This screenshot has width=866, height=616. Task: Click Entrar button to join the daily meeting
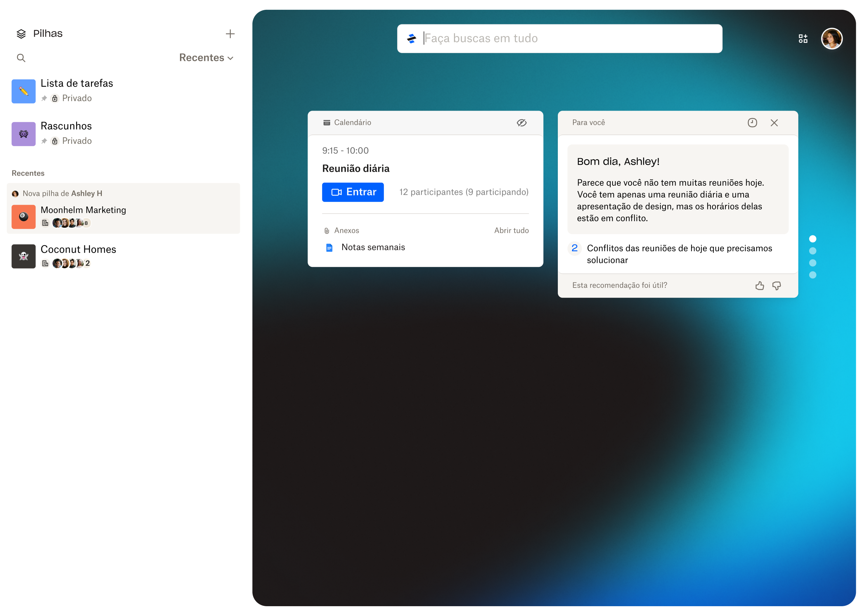point(352,192)
